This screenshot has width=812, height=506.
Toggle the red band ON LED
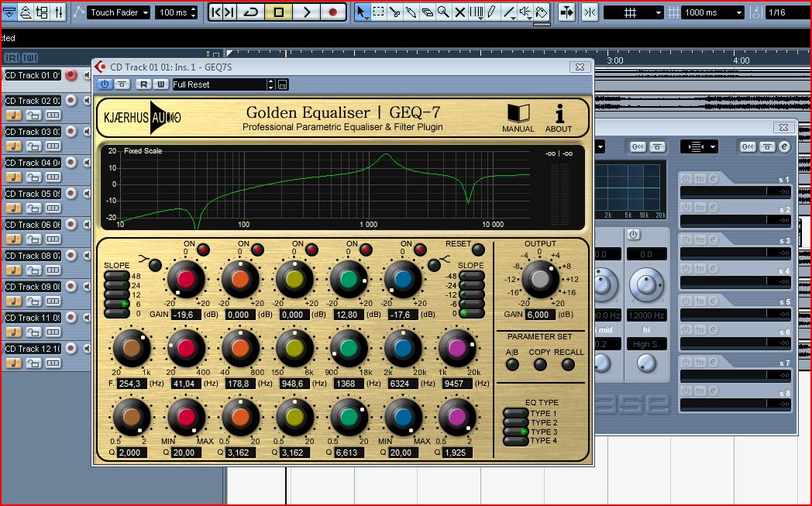coord(204,249)
